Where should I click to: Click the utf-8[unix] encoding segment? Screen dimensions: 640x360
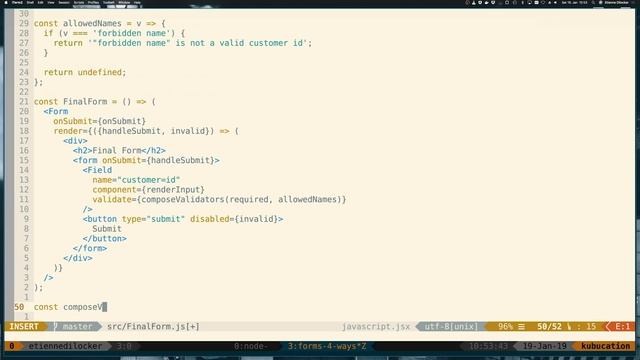tap(451, 327)
